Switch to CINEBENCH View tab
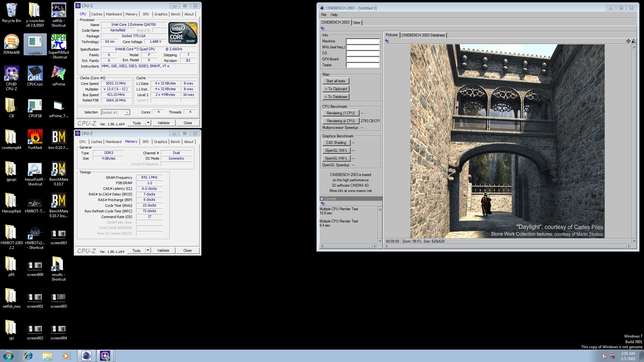The width and height of the screenshot is (644, 362). (357, 23)
